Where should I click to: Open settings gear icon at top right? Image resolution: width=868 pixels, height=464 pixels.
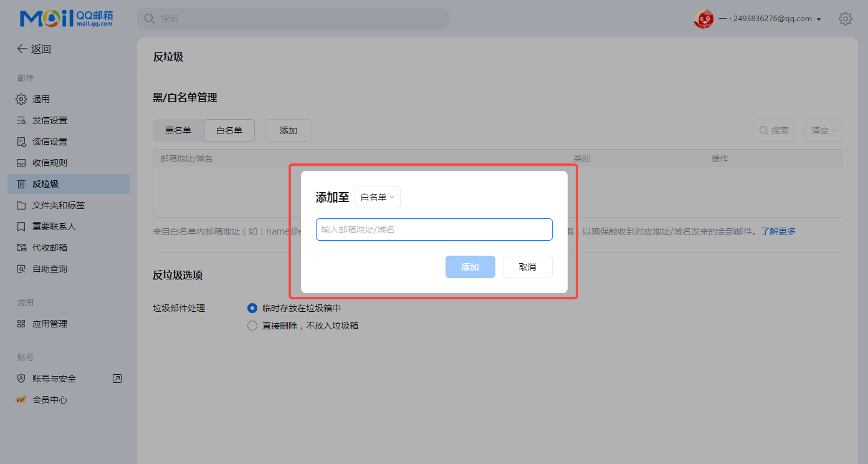pyautogui.click(x=845, y=19)
